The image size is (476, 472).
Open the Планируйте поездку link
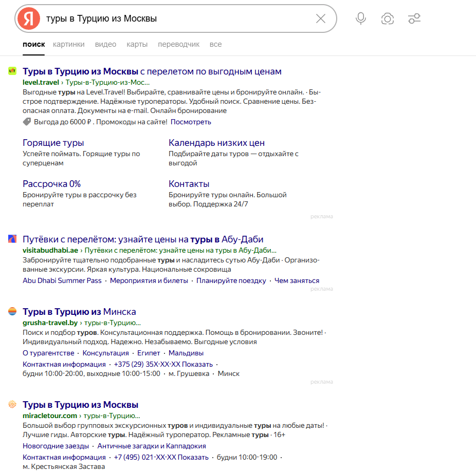pos(231,280)
